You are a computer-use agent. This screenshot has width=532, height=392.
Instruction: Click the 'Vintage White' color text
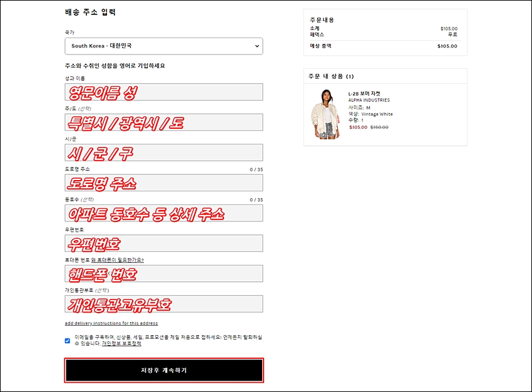pyautogui.click(x=377, y=114)
